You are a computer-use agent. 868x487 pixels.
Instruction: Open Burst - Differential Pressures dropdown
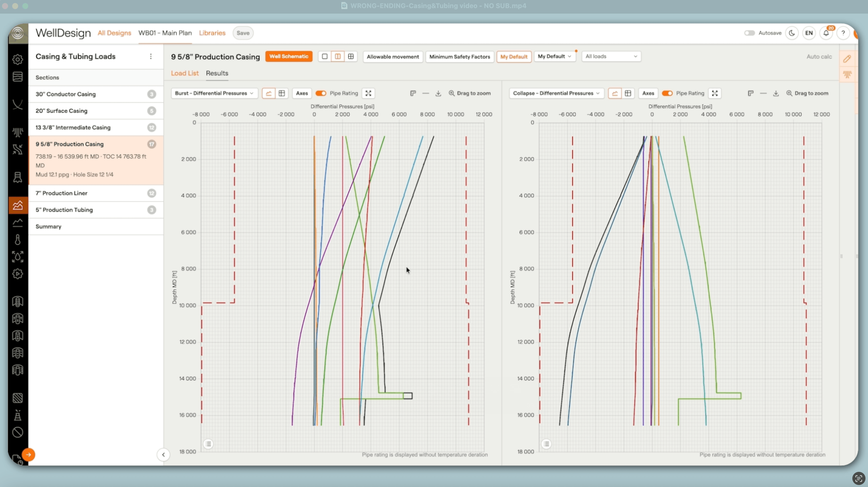(214, 93)
